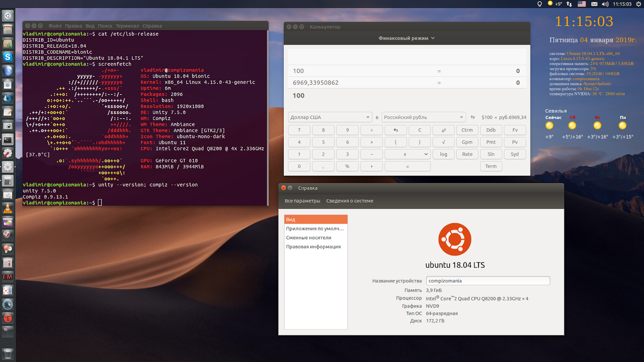
Task: Select Приложения по умолчанию in sidebar
Action: [316, 228]
